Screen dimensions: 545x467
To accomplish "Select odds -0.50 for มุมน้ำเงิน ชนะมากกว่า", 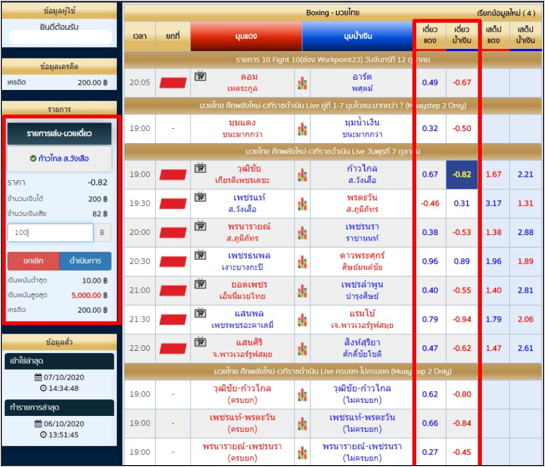I will [462, 129].
